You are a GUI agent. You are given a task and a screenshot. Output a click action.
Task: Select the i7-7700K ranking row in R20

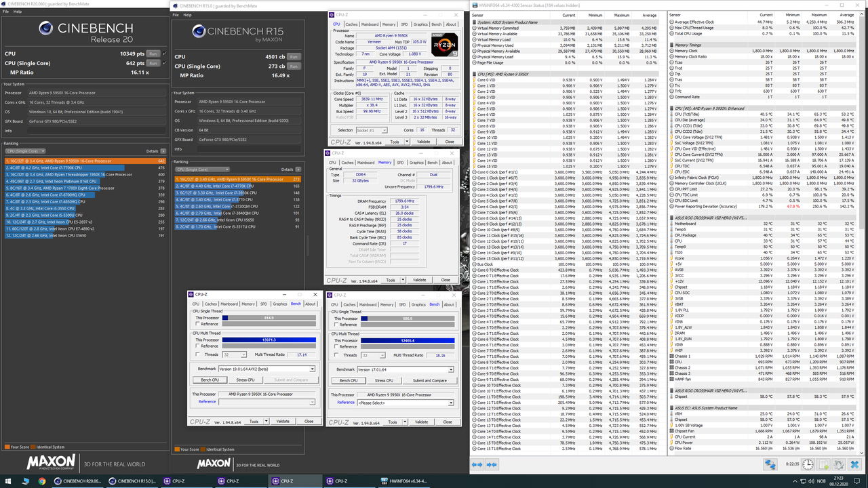click(85, 167)
